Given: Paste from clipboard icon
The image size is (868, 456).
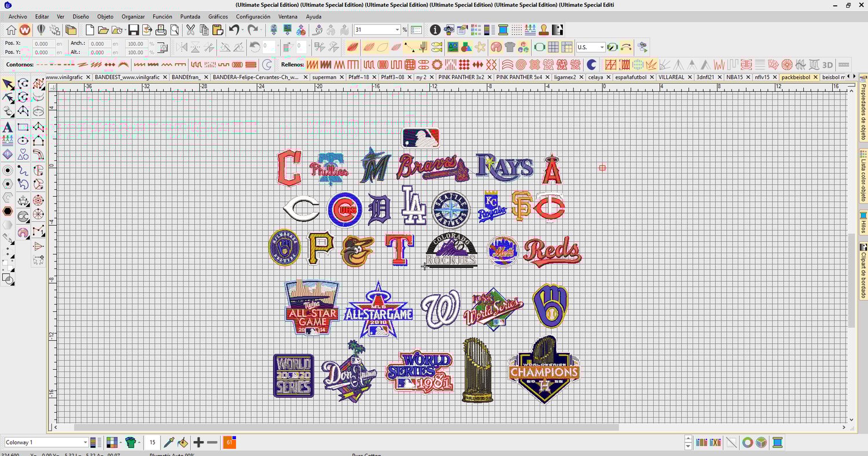Looking at the screenshot, I should pos(218,30).
